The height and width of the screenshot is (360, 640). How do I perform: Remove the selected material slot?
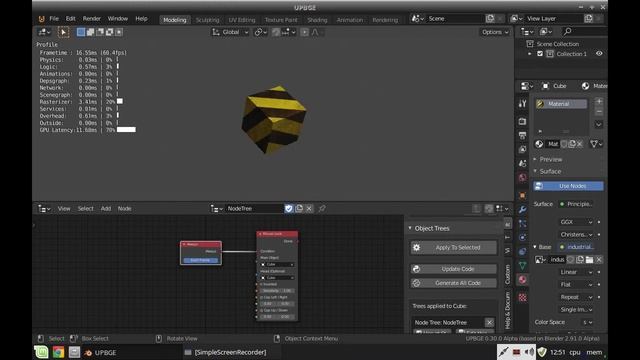pyautogui.click(x=599, y=111)
